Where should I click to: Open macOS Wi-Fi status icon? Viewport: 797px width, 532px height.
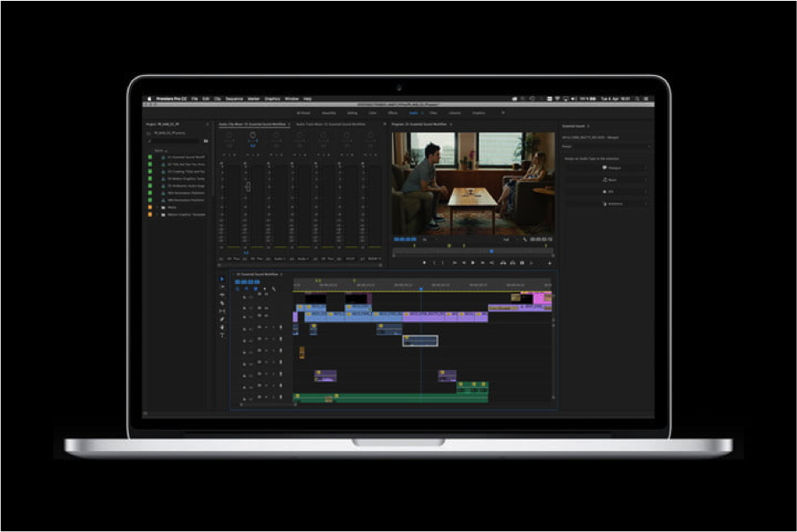(x=557, y=99)
